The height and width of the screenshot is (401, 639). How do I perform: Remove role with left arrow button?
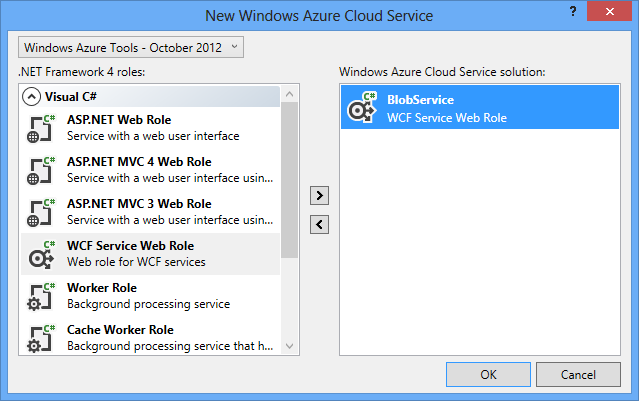pos(319,224)
